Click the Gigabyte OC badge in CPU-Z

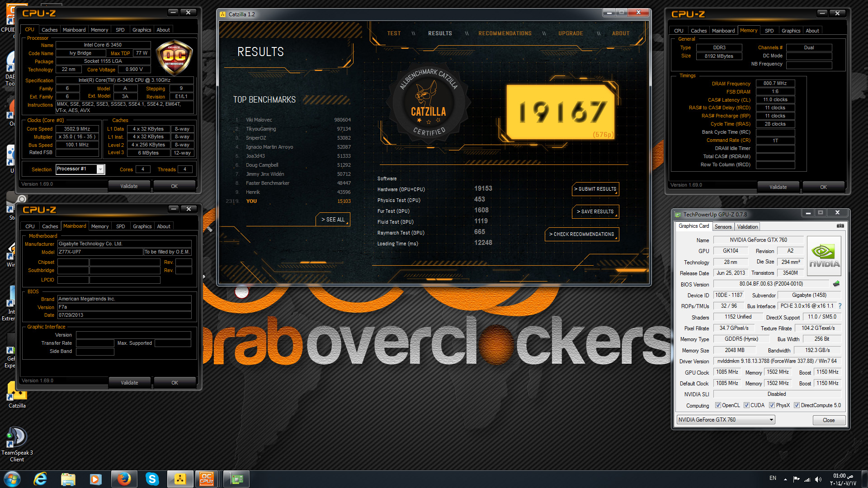coord(174,57)
